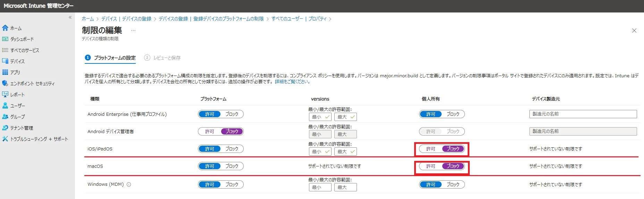The image size is (644, 199).
Task: Open ダッシュボード in left navigation
Action: [x=22, y=39]
